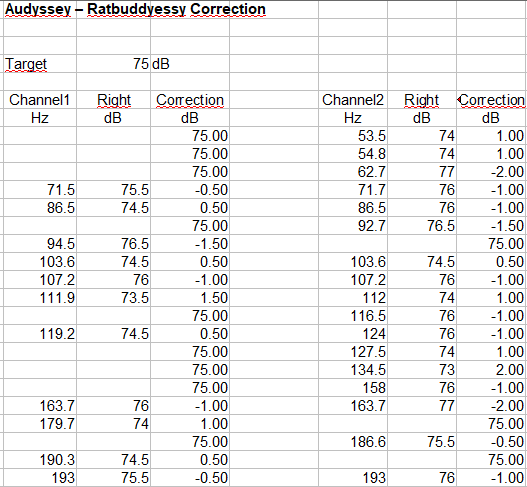This screenshot has width=527, height=487.
Task: Select the 1.00 correction in the 179.7 Hz row
Action: coord(190,424)
